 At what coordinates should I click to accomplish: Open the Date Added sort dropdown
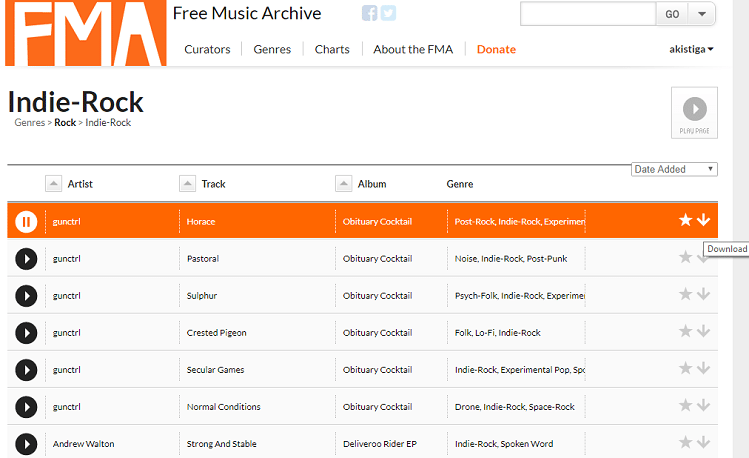pos(675,169)
